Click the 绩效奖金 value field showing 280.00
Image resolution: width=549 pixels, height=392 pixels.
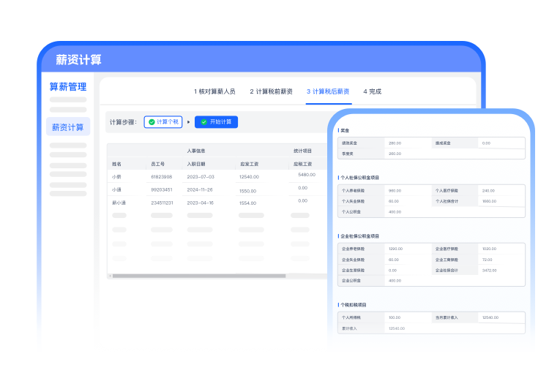407,143
